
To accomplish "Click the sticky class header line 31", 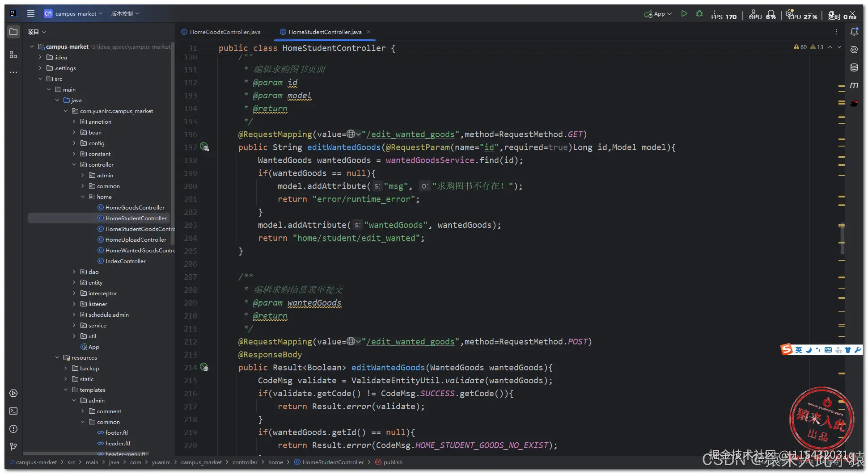I will 307,48.
